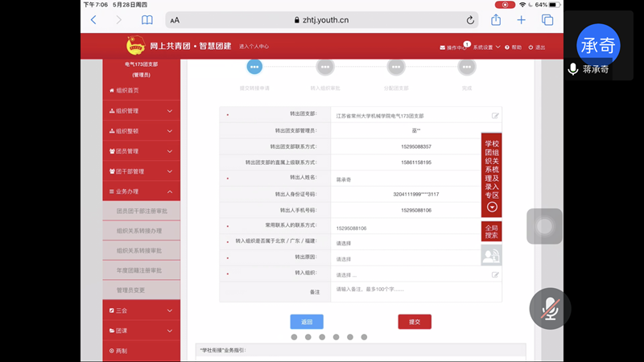Screen dimensions: 644x362
Task: Click the blue 返回 button
Action: point(307,322)
